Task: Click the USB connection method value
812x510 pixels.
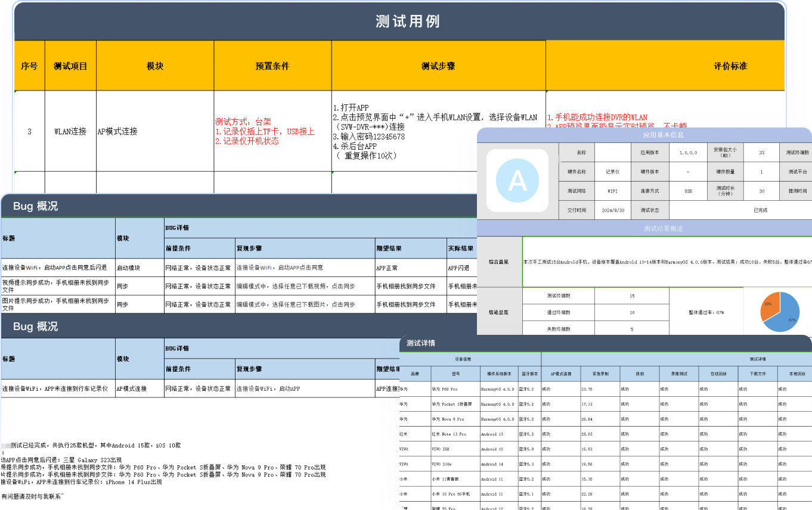Action: point(687,191)
